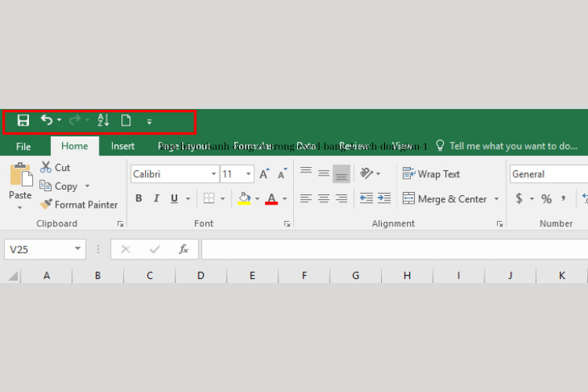
Task: Open the Clipboard dialog launcher
Action: coord(121,224)
